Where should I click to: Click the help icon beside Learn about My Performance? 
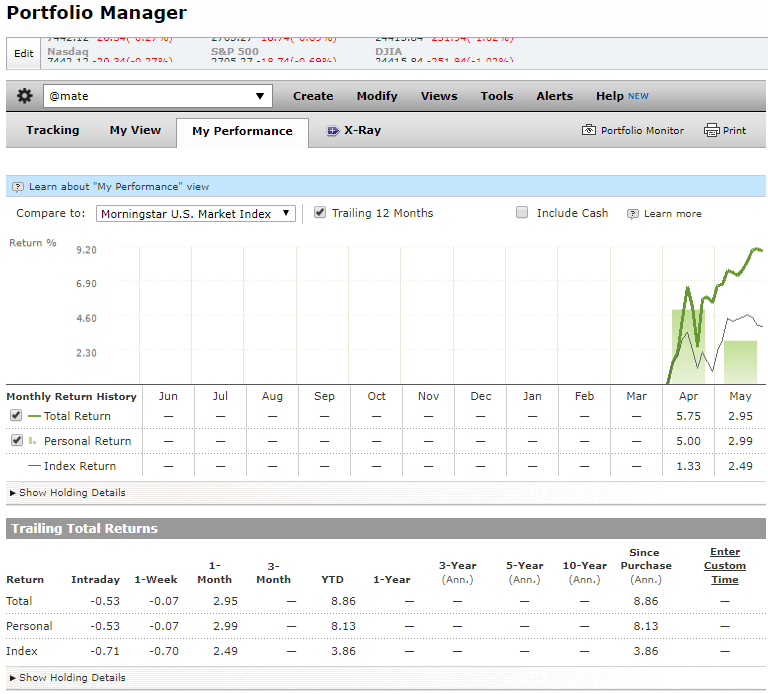pos(18,187)
